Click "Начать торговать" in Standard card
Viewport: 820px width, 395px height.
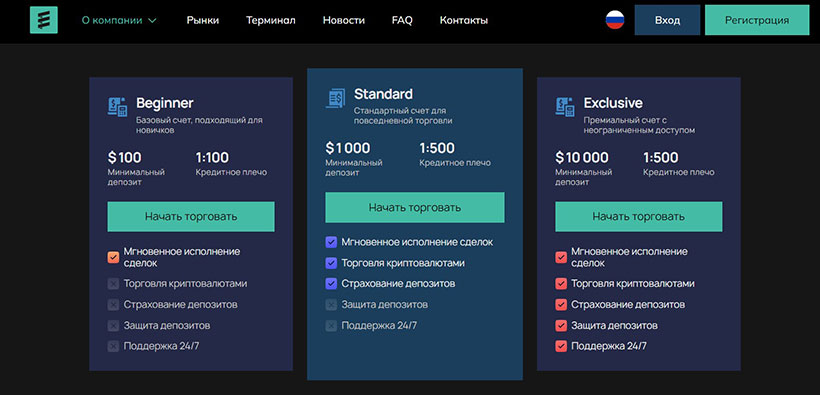(x=415, y=207)
